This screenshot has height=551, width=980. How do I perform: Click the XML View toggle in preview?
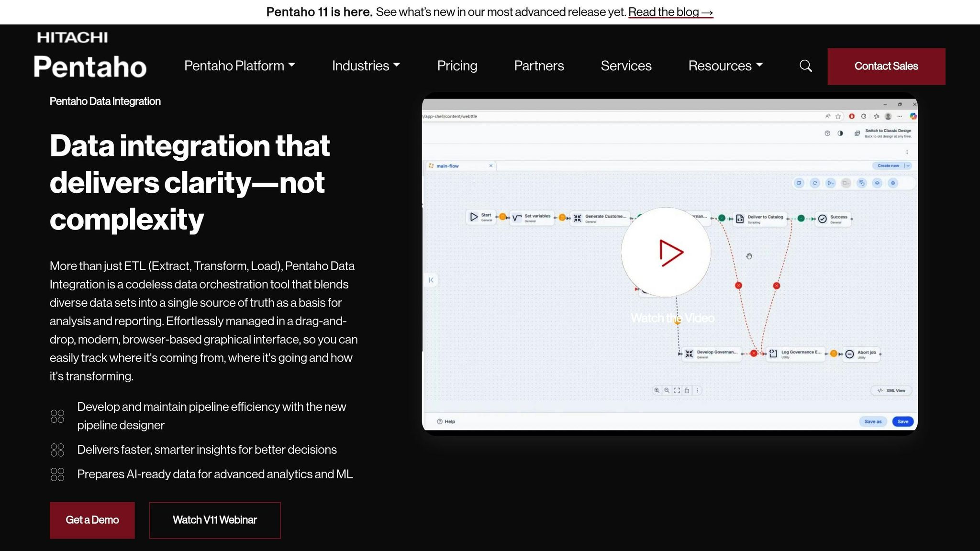891,391
